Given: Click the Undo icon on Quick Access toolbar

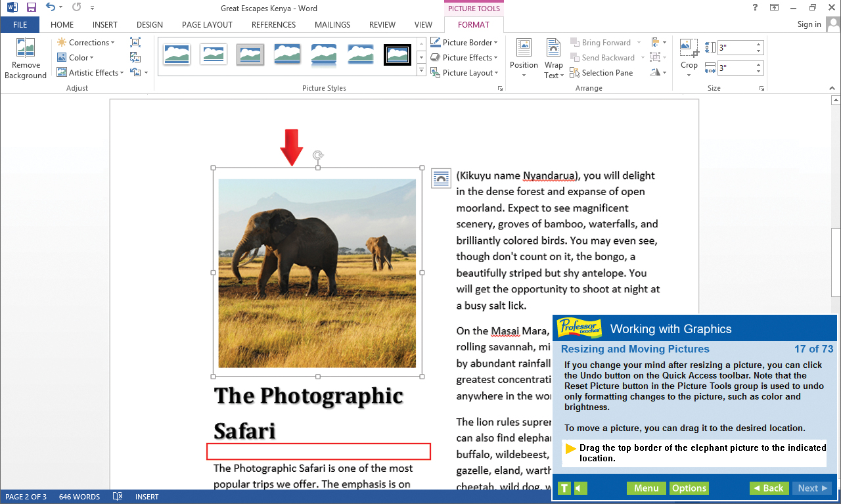Looking at the screenshot, I should [50, 7].
